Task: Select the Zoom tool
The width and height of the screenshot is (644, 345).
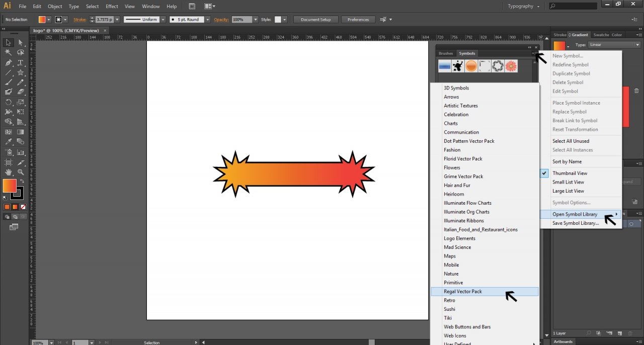Action: (21, 172)
